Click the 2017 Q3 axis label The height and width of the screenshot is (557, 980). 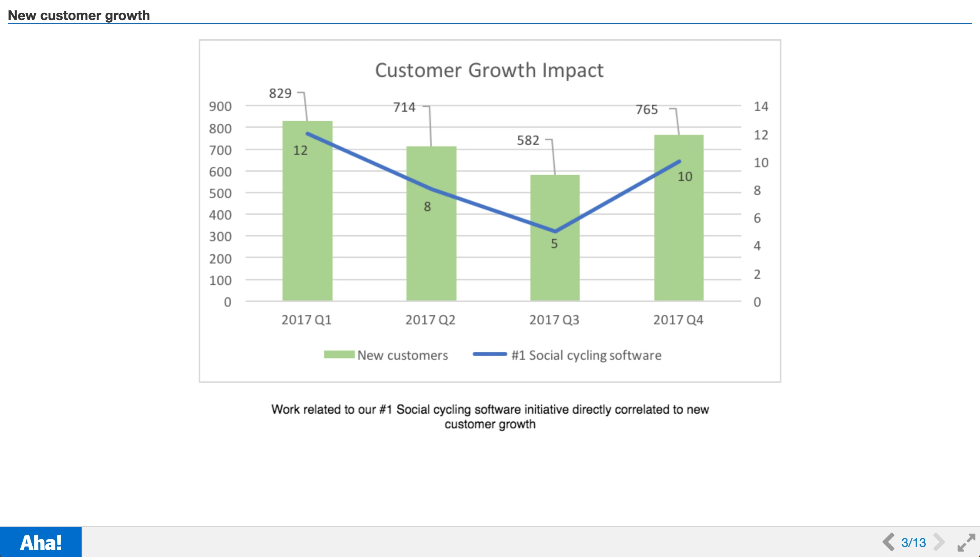point(554,320)
